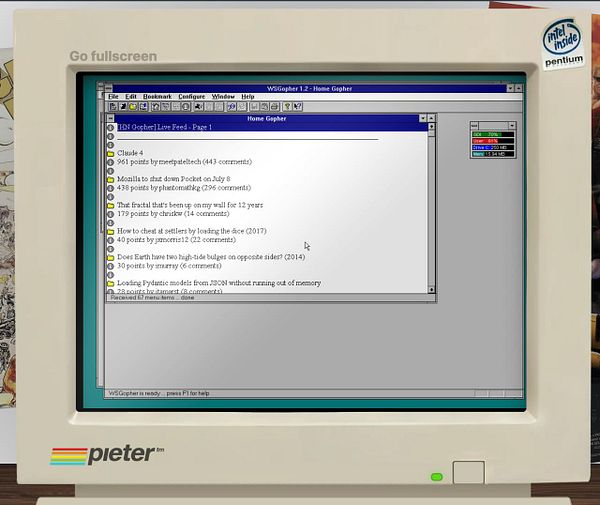
Task: Open the Edit menu
Action: [131, 97]
